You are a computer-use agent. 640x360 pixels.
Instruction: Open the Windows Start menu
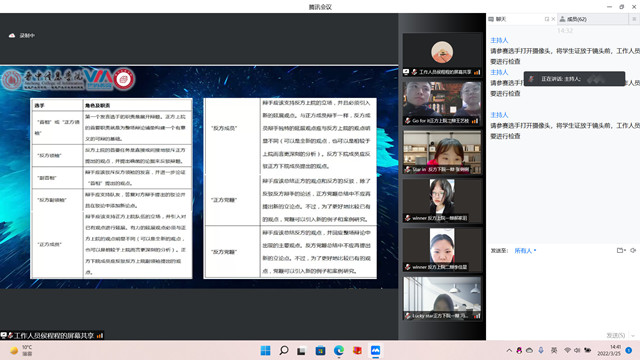[x=265, y=351]
